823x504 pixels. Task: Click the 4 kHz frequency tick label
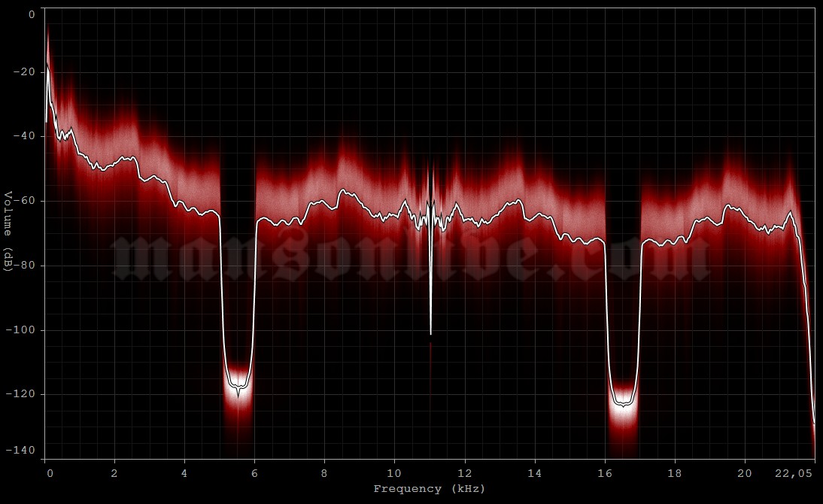[185, 474]
